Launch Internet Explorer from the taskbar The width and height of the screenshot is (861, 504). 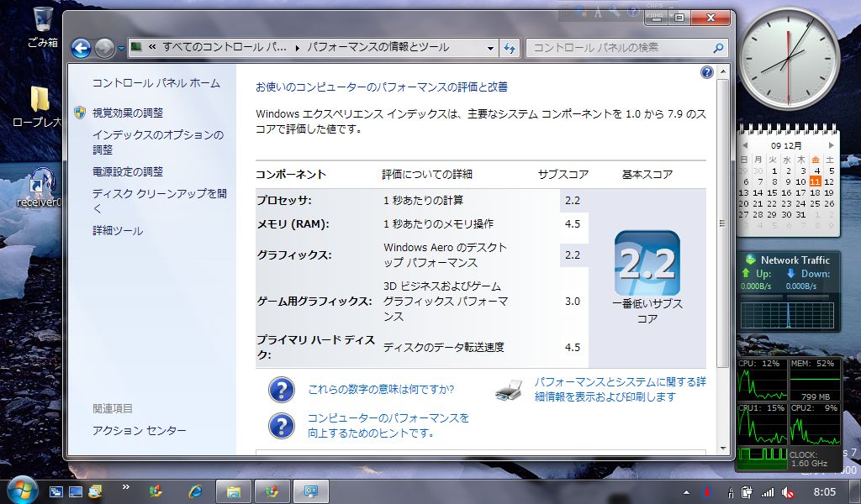click(x=195, y=491)
